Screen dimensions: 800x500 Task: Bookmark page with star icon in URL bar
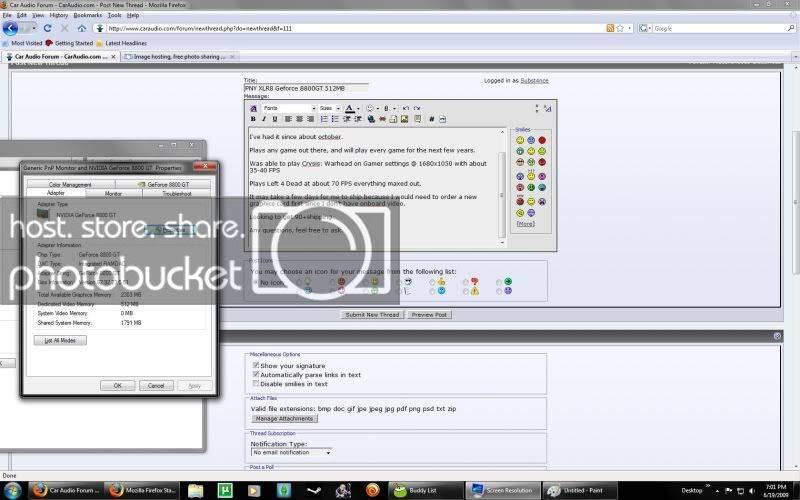click(x=620, y=29)
